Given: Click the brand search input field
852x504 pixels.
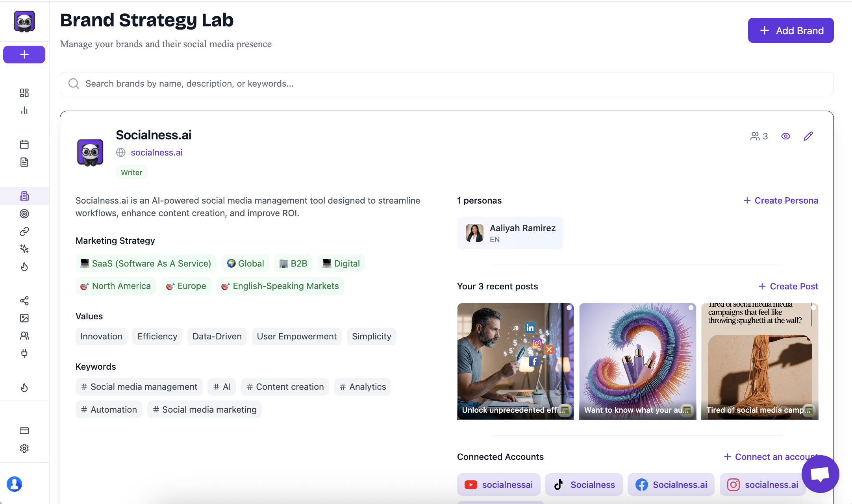Looking at the screenshot, I should click(446, 83).
